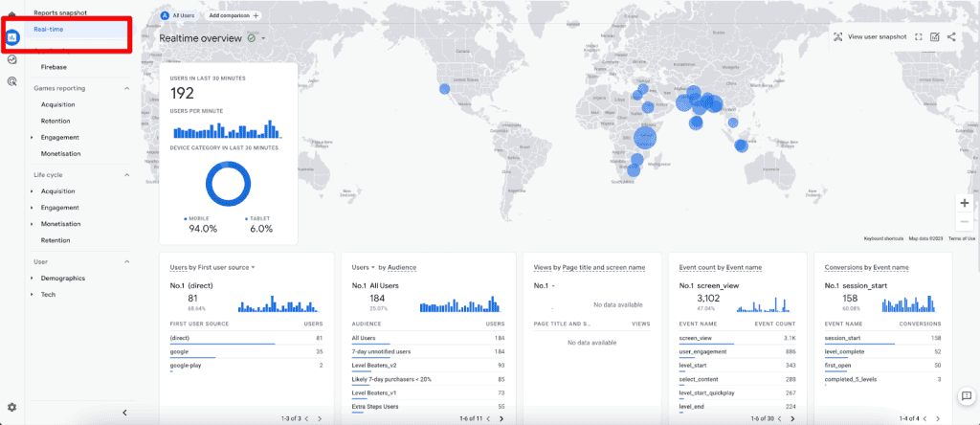Select select_content event row

tap(737, 381)
